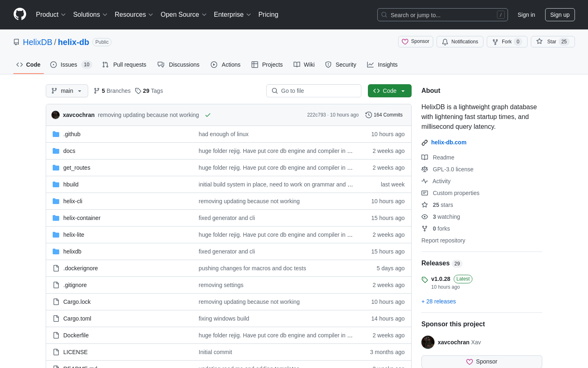Click the Sign in link
The image size is (588, 368).
pyautogui.click(x=526, y=15)
